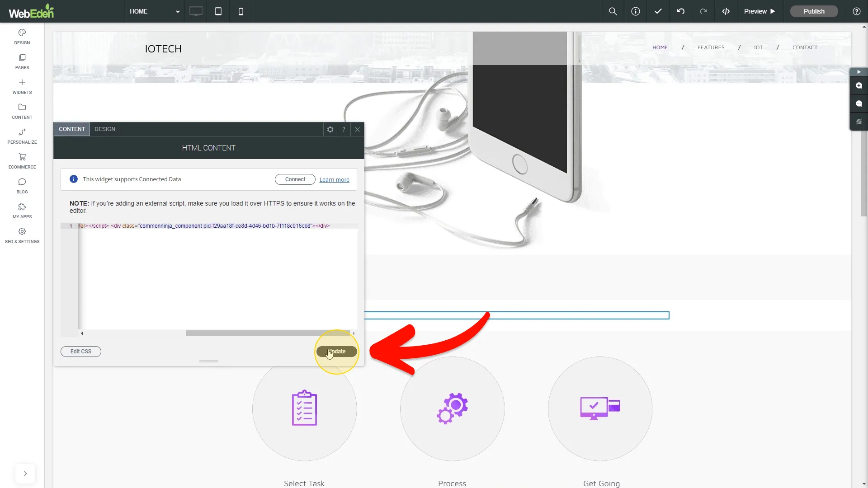
Task: Click the plus bubble icon on right toolbar
Action: pyautogui.click(x=859, y=85)
